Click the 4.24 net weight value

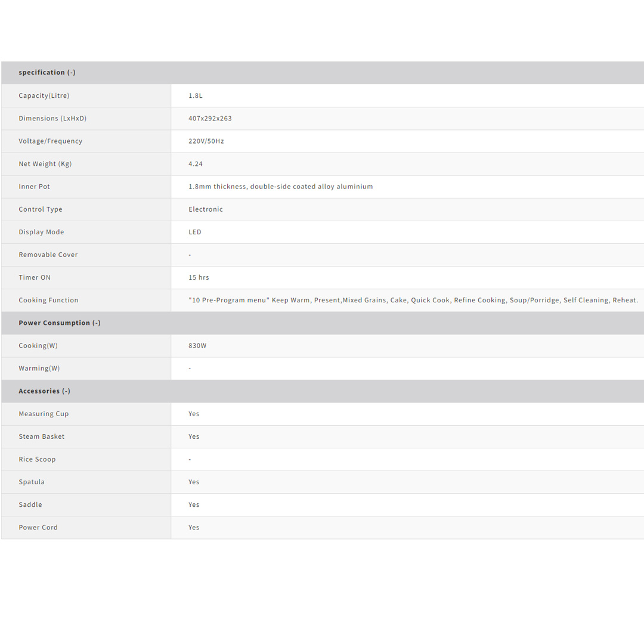pyautogui.click(x=196, y=164)
